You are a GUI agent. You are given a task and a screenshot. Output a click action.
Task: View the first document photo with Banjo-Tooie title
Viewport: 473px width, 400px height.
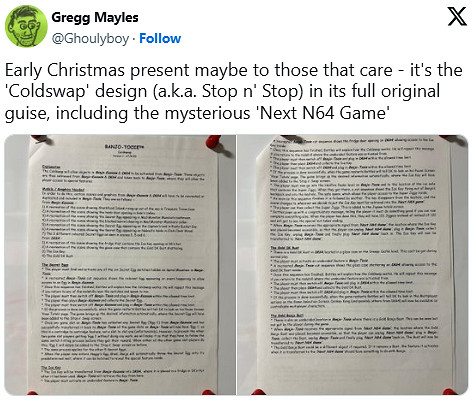coord(120,265)
